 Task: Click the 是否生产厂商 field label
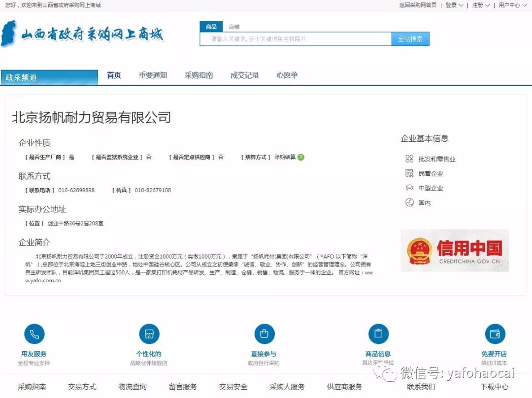45,157
